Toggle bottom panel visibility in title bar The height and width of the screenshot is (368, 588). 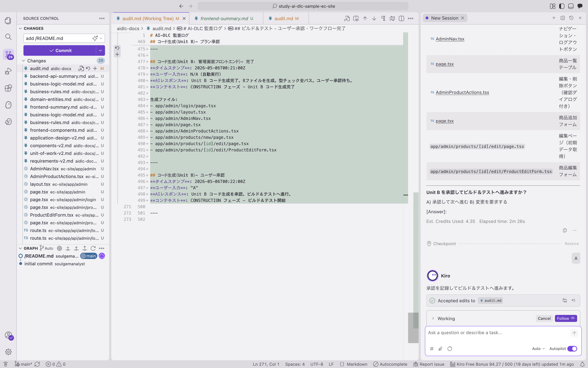pyautogui.click(x=571, y=6)
